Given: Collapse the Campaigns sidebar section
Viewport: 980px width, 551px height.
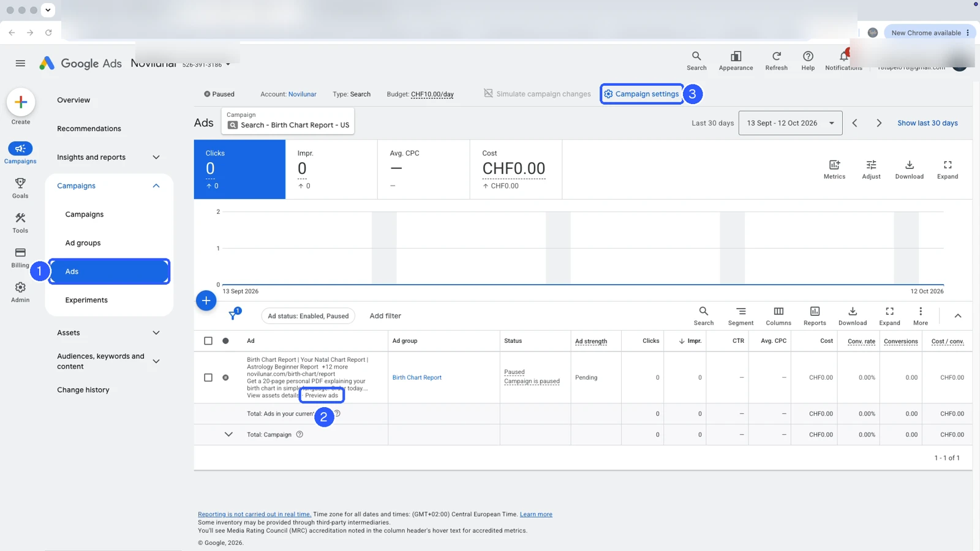Looking at the screenshot, I should [x=156, y=186].
